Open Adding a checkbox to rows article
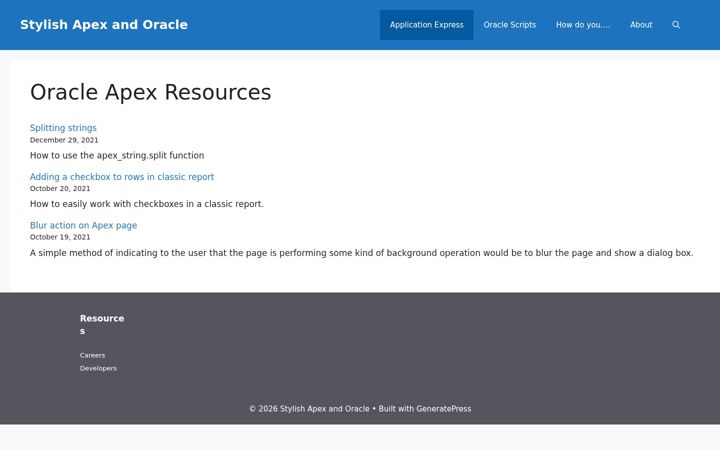Viewport: 720px width, 450px height. pos(122,177)
